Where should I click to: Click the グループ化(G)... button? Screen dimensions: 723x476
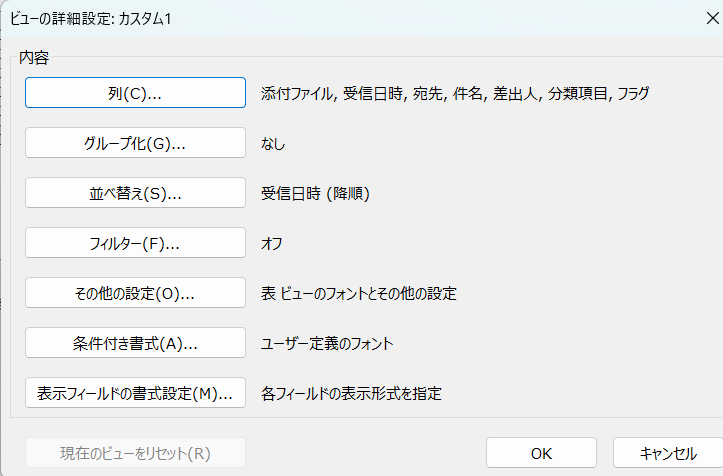(x=135, y=143)
